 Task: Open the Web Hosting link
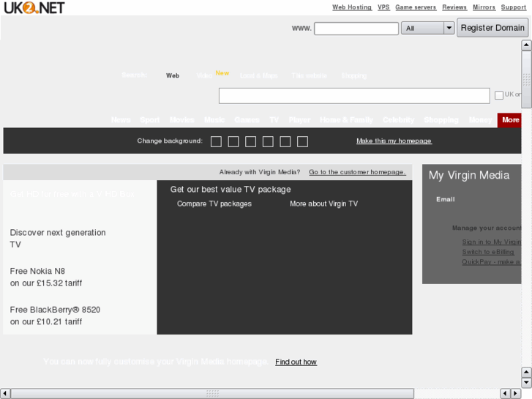click(x=352, y=7)
